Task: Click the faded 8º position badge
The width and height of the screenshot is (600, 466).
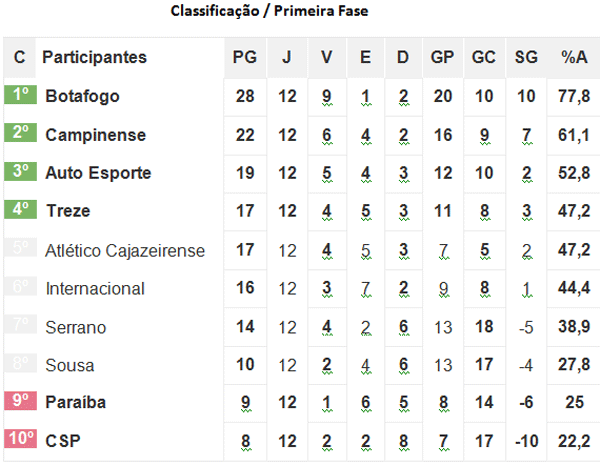Action: click(20, 365)
